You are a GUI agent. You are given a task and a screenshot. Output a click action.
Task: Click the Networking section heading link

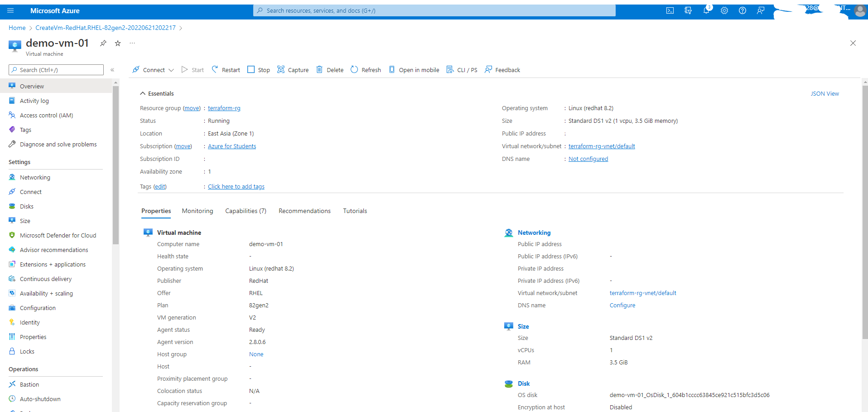pyautogui.click(x=534, y=233)
